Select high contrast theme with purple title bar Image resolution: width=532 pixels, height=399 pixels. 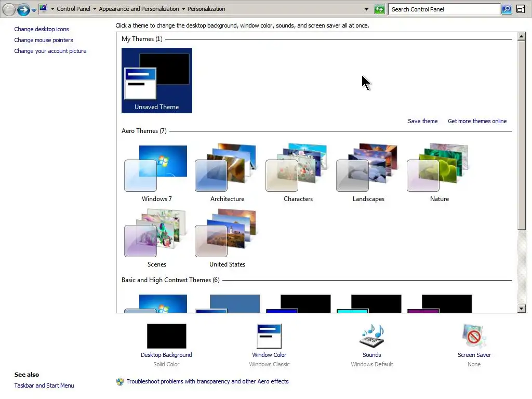(440, 303)
